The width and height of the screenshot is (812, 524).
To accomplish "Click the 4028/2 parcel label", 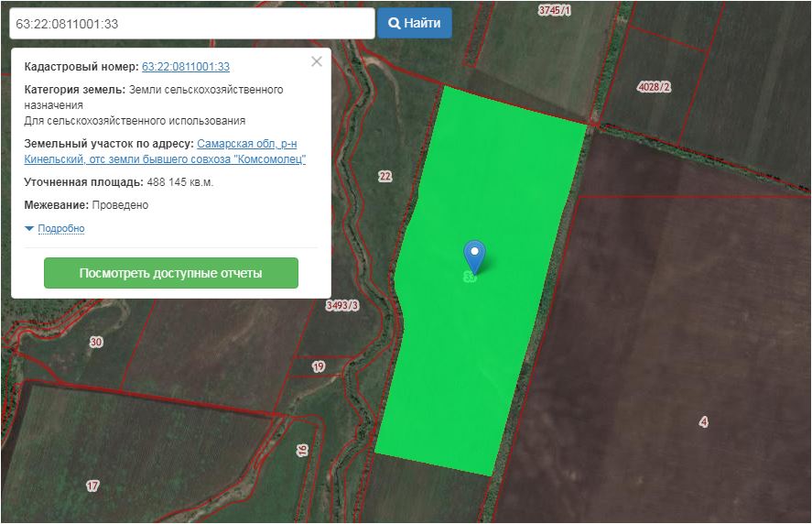I will 655,87.
